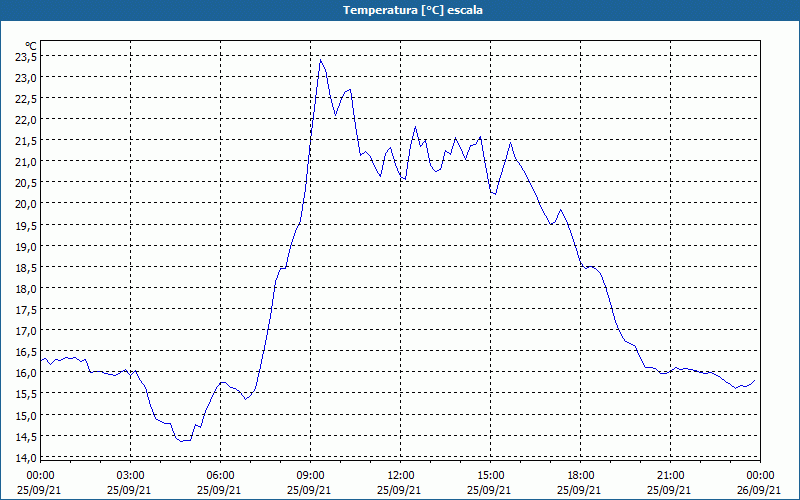The height and width of the screenshot is (500, 800).
Task: Click the 25/09/21 date below 15:00
Action: point(489,490)
